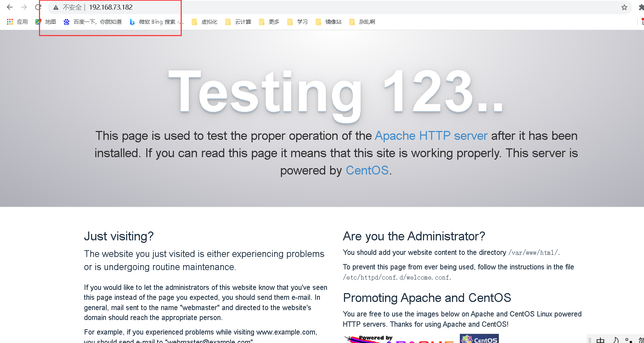Click the Powered by Apache badge image
644x343 pixels.
[x=399, y=339]
